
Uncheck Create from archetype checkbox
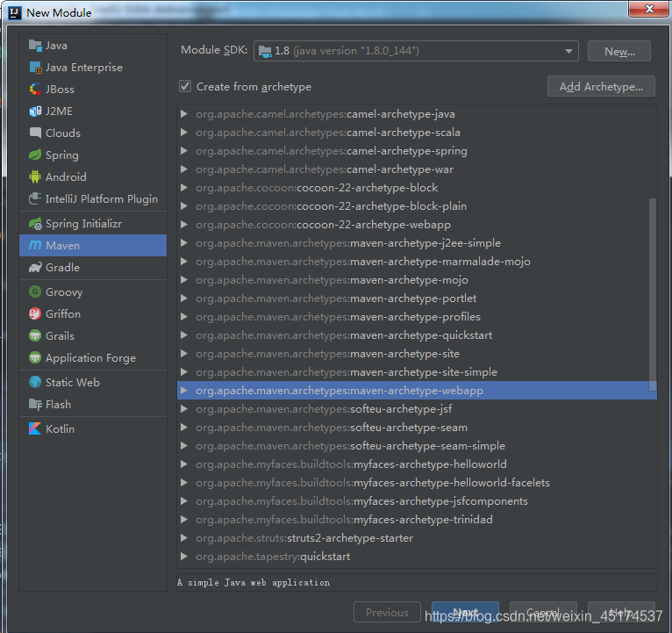click(185, 86)
